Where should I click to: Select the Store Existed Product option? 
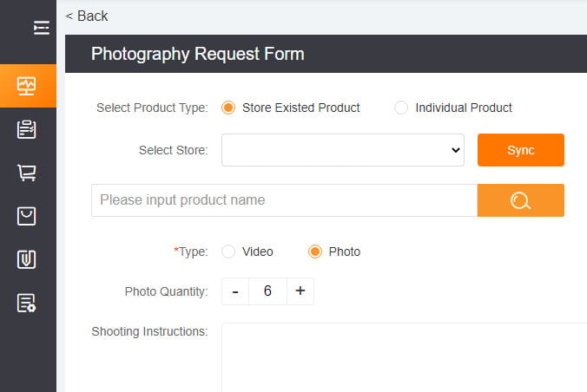(229, 108)
